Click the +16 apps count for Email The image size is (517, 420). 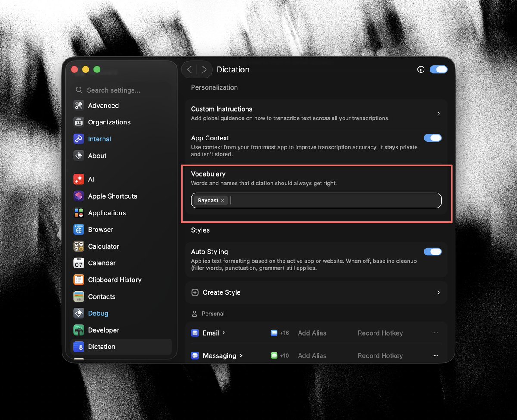(x=284, y=333)
